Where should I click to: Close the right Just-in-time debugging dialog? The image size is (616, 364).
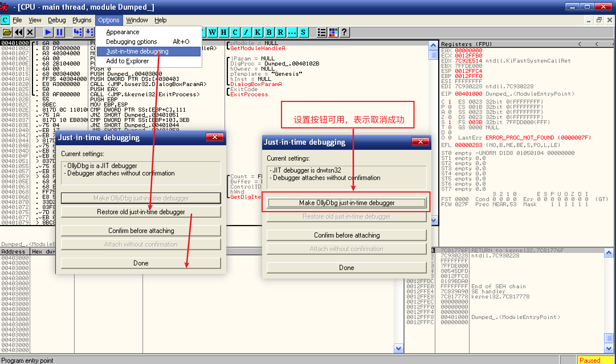click(x=420, y=142)
